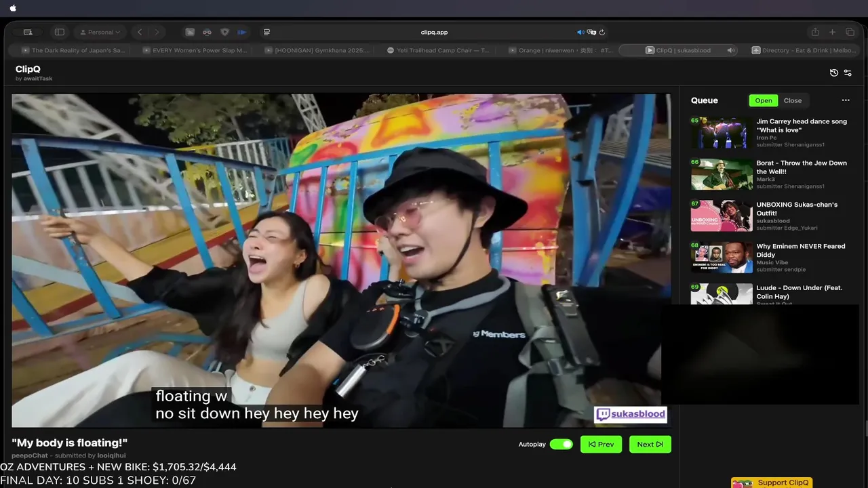Open the Personal profile dropdown
The height and width of the screenshot is (488, 868).
click(100, 32)
